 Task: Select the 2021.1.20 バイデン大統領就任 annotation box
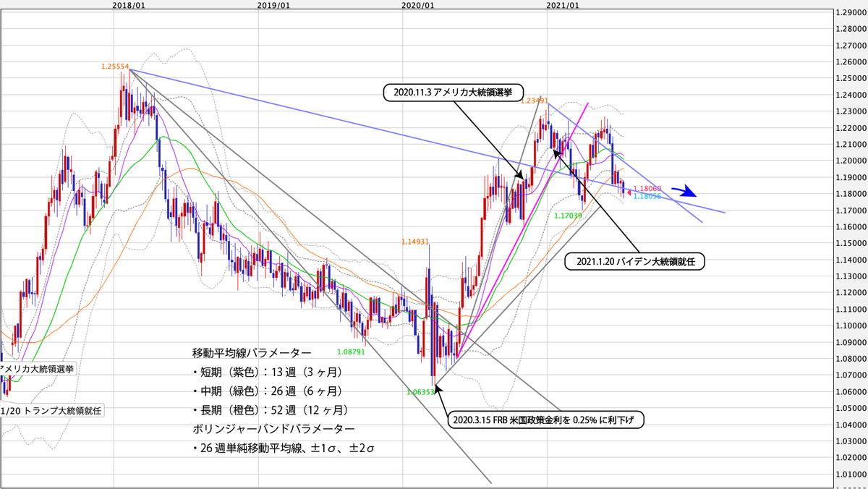[634, 261]
